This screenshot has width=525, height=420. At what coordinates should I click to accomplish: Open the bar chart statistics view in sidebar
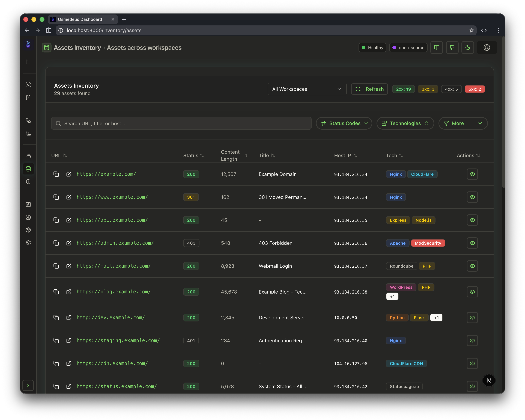click(28, 62)
